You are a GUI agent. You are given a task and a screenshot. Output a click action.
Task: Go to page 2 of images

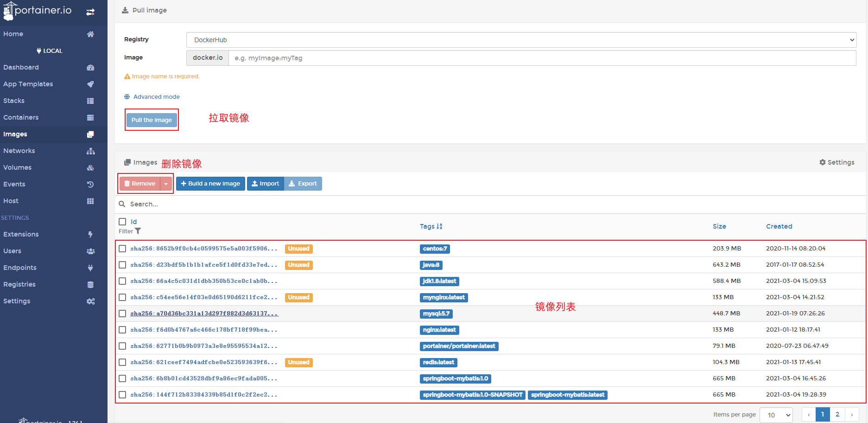(837, 415)
